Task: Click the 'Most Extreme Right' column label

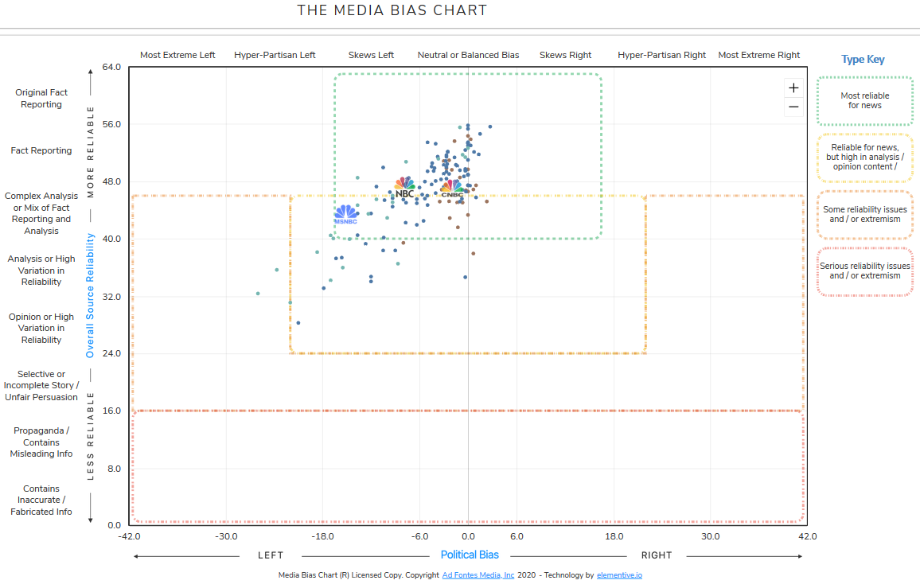Action: [x=758, y=55]
